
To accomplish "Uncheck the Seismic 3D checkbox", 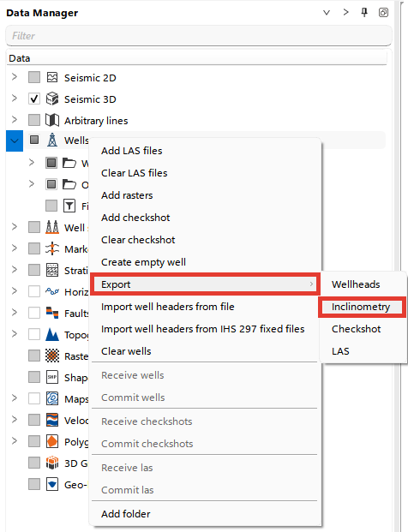I will click(34, 99).
